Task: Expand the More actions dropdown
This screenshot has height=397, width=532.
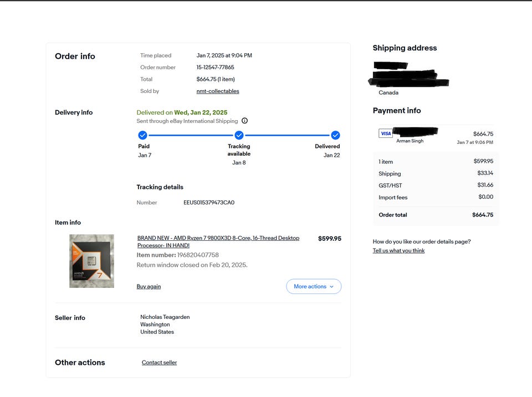Action: click(x=314, y=286)
